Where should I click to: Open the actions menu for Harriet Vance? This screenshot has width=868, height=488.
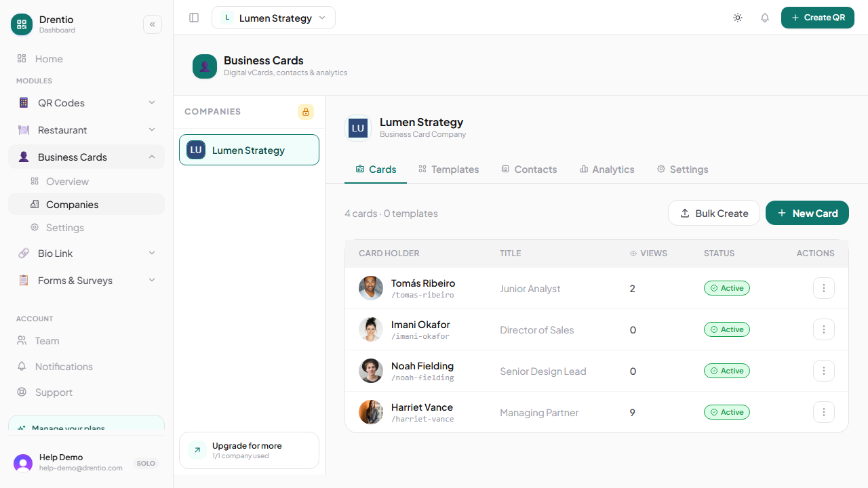[824, 412]
